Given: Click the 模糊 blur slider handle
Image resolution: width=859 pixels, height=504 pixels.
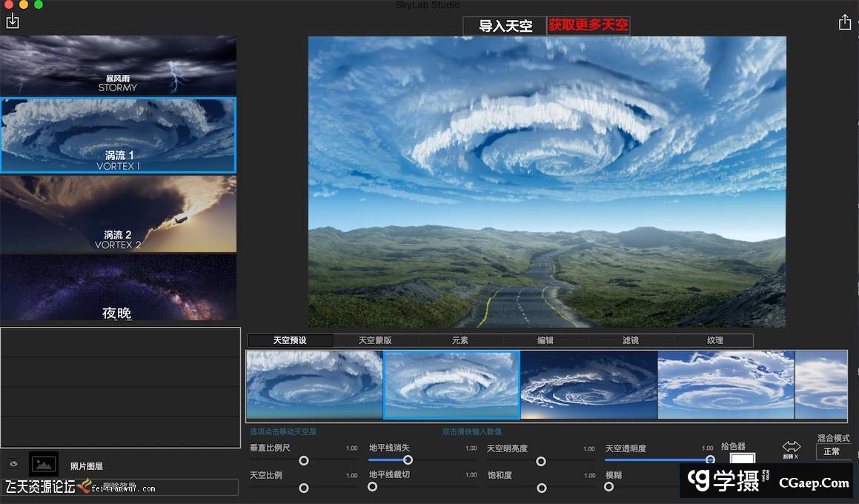Looking at the screenshot, I should tap(608, 488).
